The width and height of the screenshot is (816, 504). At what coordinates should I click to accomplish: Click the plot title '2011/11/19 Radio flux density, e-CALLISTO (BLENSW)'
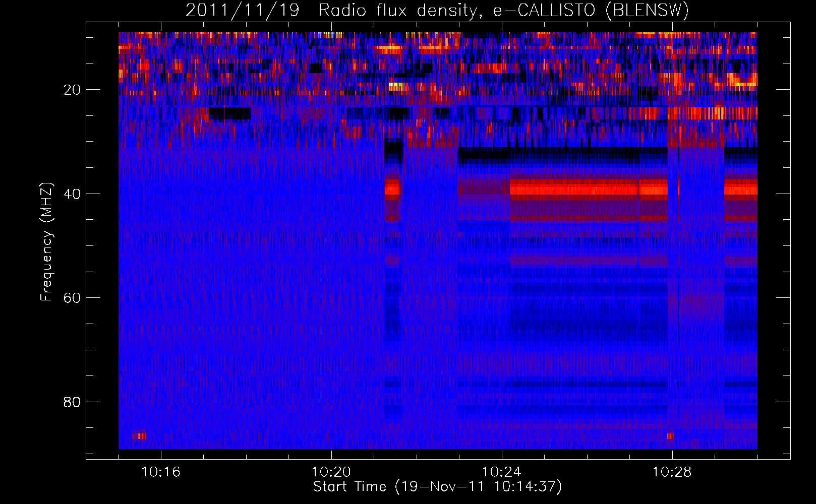(x=437, y=10)
